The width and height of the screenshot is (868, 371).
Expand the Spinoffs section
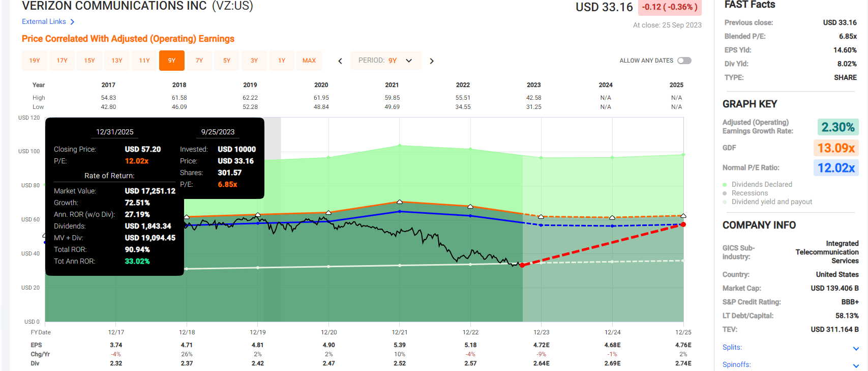(x=856, y=366)
